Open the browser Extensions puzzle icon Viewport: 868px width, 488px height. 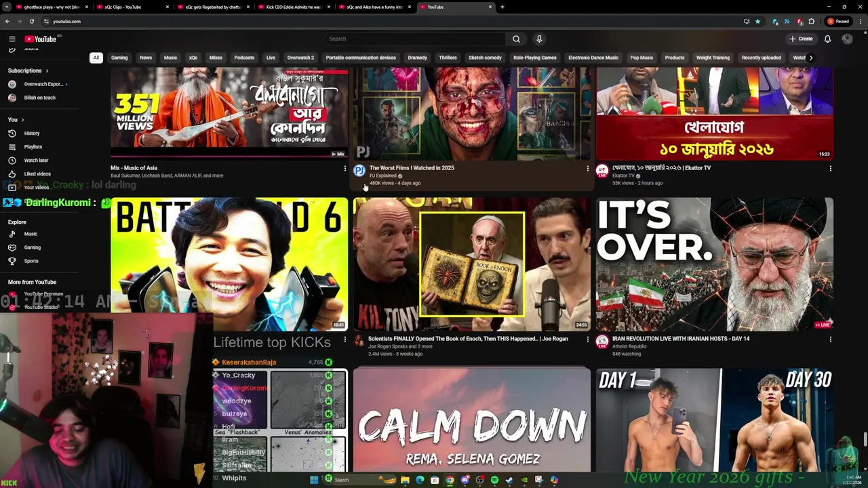point(812,21)
